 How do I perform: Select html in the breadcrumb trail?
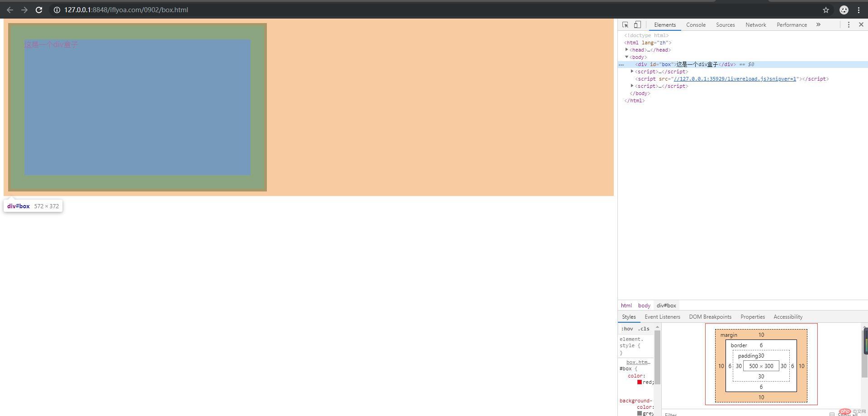pyautogui.click(x=626, y=306)
